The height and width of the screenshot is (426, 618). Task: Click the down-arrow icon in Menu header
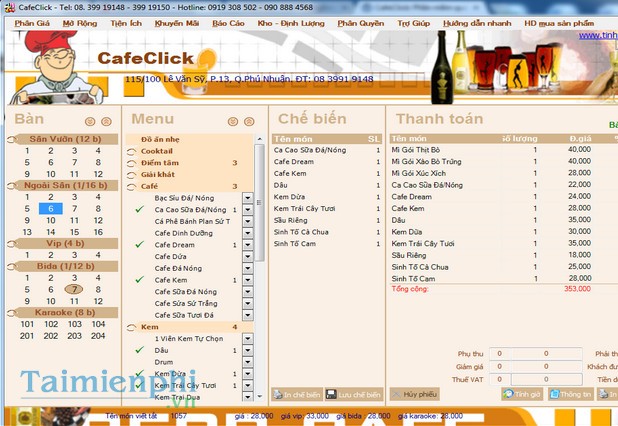point(233,121)
